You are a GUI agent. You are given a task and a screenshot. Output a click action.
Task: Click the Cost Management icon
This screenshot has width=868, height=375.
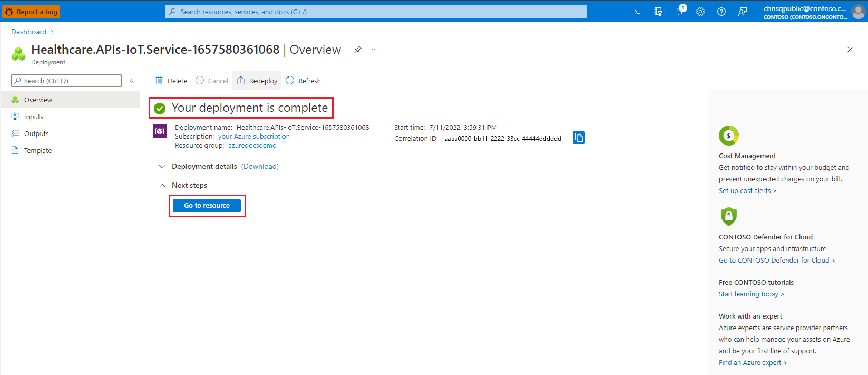coord(729,136)
